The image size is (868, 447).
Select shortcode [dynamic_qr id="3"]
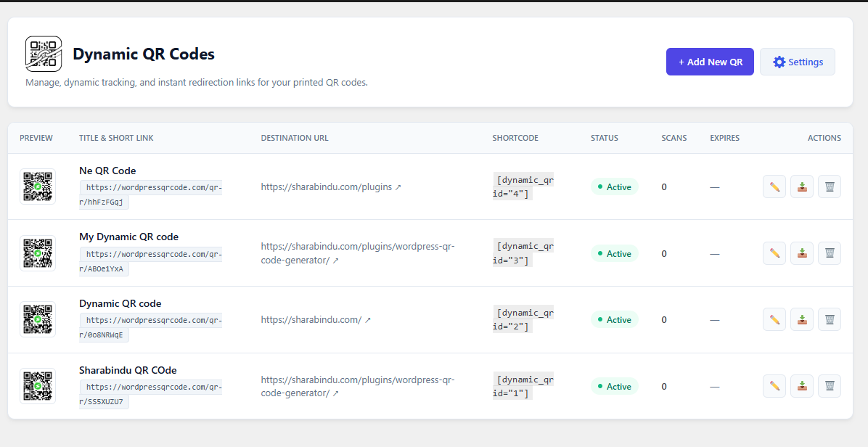pyautogui.click(x=523, y=253)
